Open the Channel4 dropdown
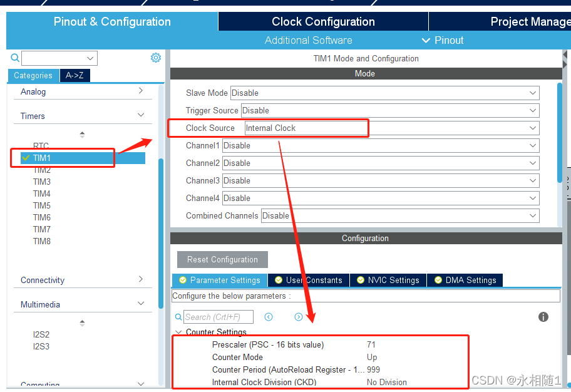 (381, 198)
